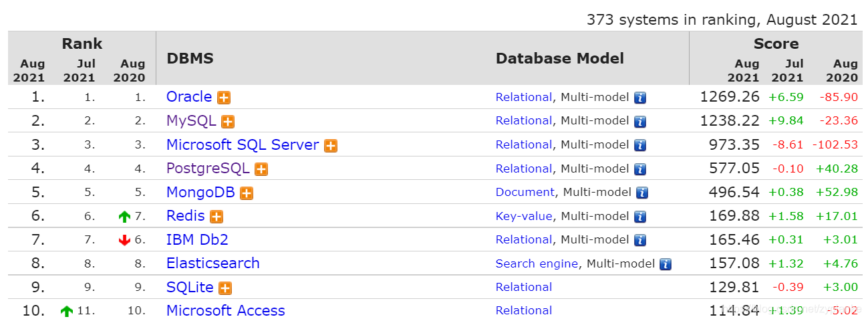Open the info icon in MongoDB's row
Viewport: 868px width, 321px height.
pyautogui.click(x=642, y=193)
